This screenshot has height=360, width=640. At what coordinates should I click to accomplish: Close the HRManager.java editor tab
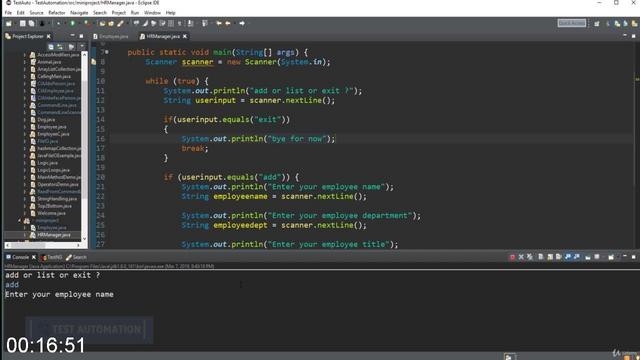(x=185, y=36)
